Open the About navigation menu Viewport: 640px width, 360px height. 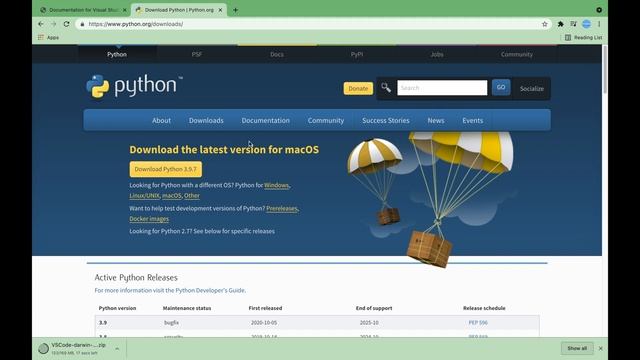[x=162, y=120]
